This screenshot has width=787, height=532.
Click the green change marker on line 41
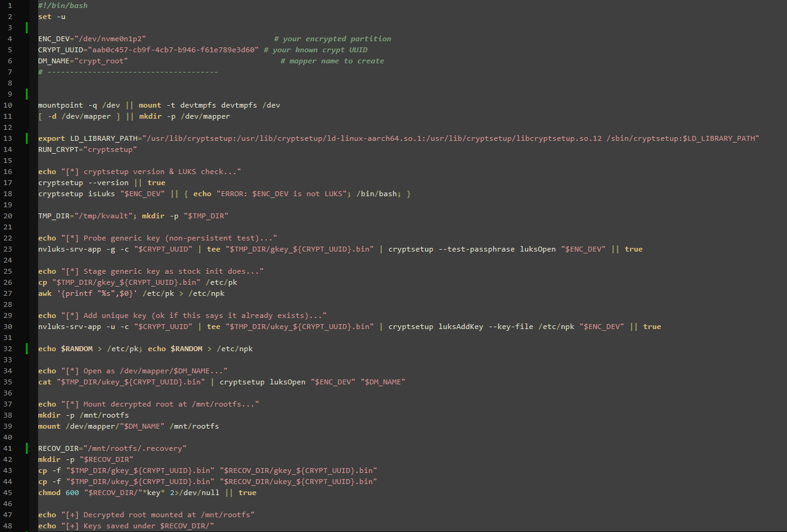coord(27,448)
